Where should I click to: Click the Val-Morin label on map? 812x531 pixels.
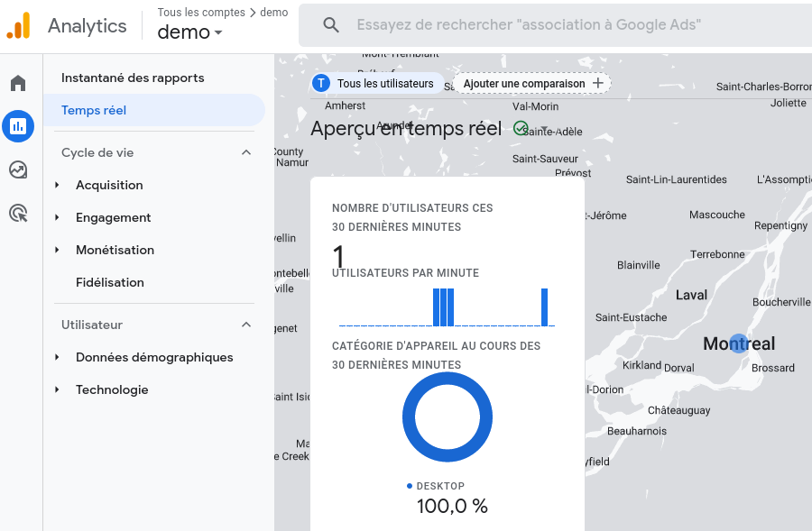pos(535,106)
